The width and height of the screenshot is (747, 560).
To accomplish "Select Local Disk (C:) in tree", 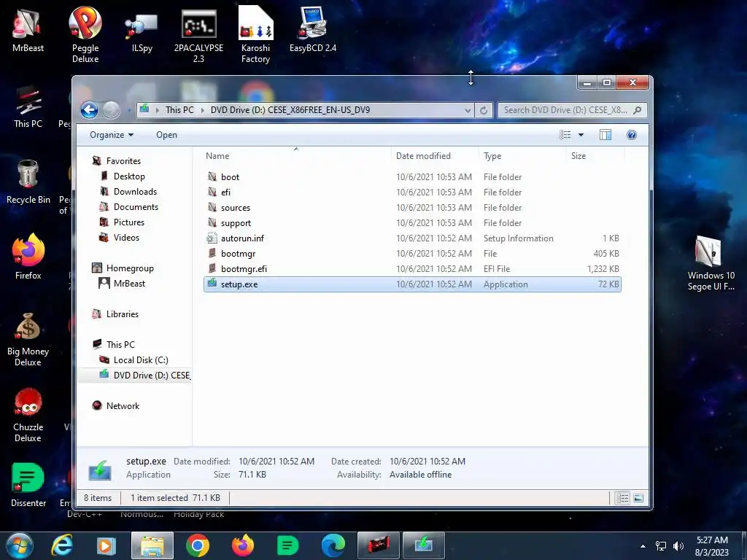I will pos(134,360).
